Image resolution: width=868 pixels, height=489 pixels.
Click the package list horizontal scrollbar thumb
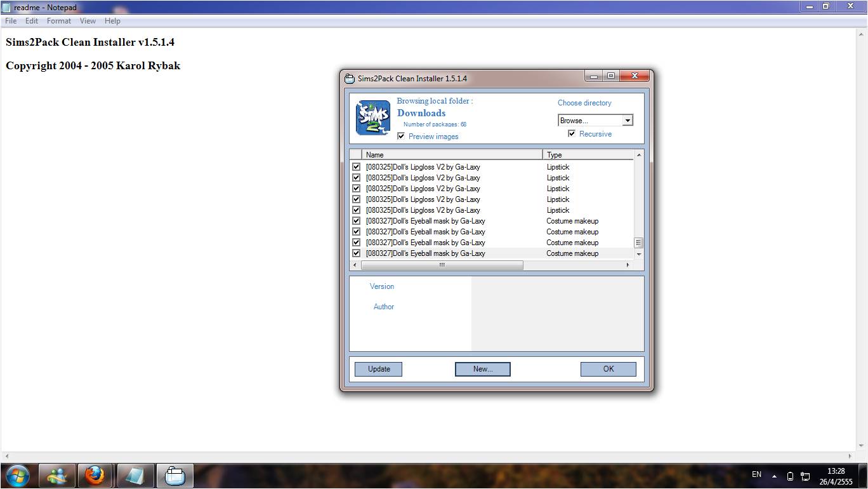[x=442, y=265]
